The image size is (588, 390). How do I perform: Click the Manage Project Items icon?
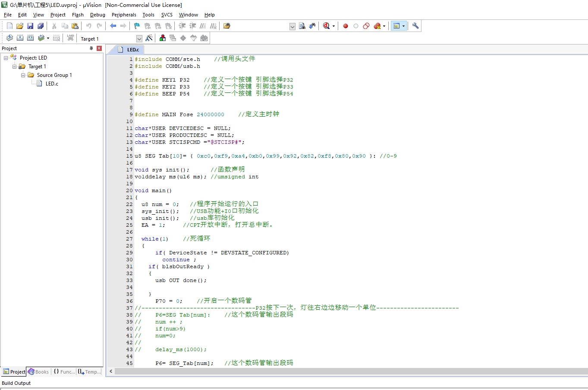(163, 38)
